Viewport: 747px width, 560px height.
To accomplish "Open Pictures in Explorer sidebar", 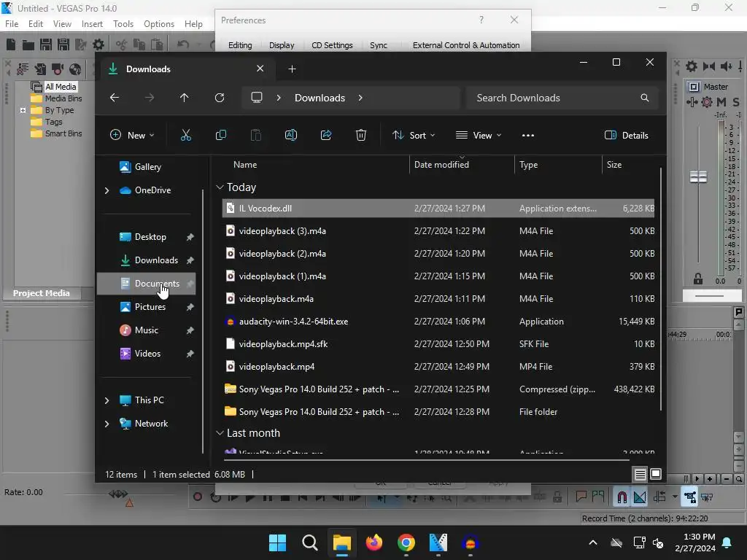I will pyautogui.click(x=146, y=307).
